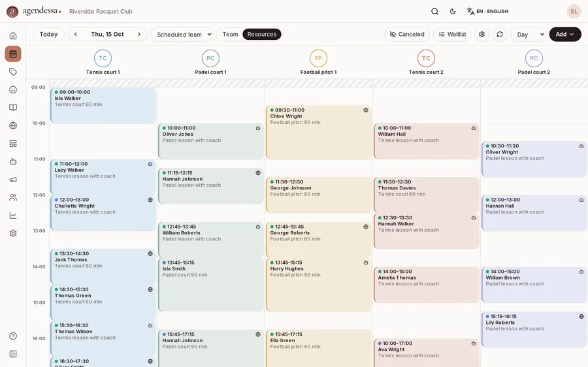Open the globe sidebar icon

click(13, 125)
